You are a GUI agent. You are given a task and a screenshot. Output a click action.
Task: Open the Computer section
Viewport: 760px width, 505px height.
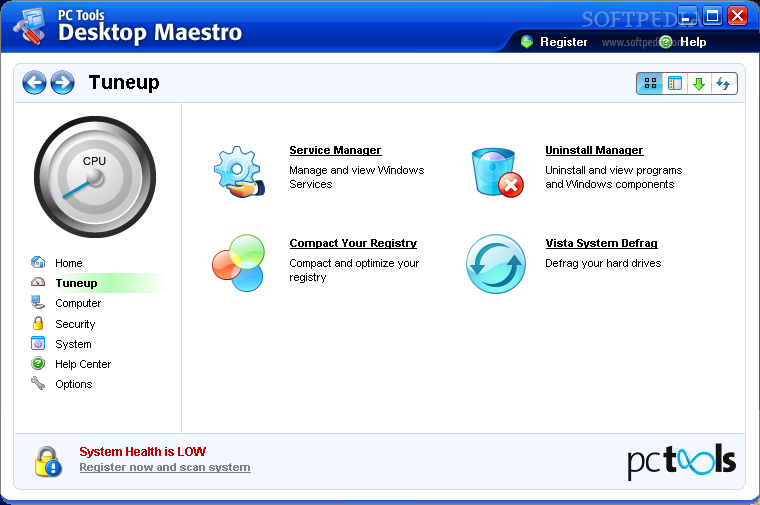(x=78, y=303)
